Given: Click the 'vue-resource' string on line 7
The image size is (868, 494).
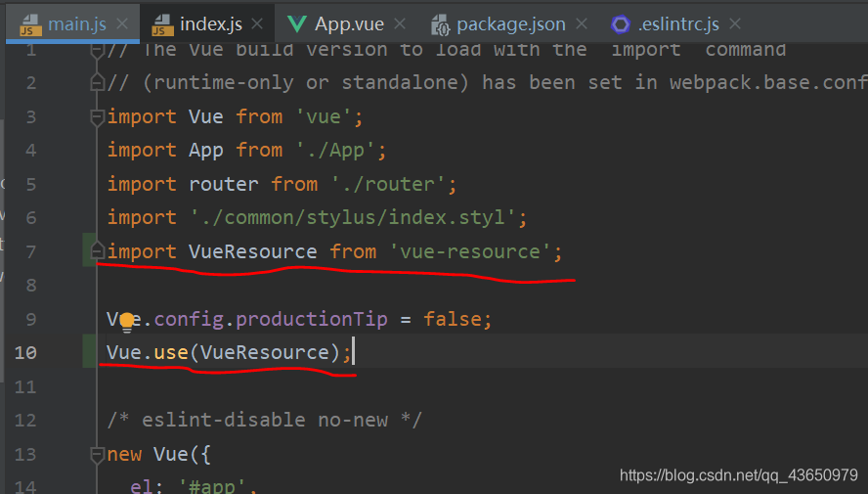Looking at the screenshot, I should click(x=469, y=252).
